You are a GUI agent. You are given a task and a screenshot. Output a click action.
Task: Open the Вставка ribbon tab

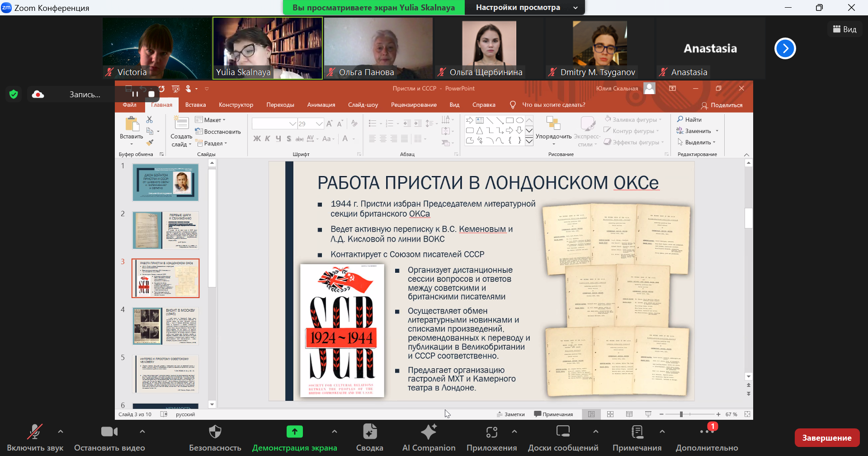(196, 105)
